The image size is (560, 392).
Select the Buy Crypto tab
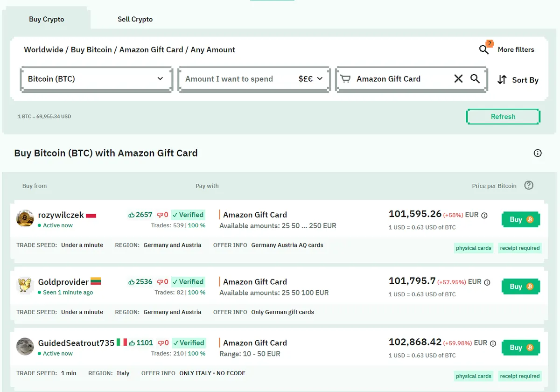pos(47,19)
